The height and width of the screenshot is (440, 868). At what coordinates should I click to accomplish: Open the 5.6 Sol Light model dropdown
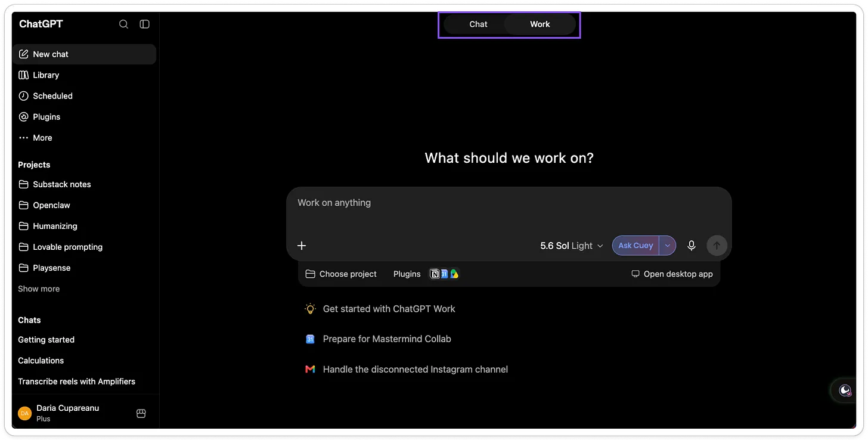tap(572, 246)
